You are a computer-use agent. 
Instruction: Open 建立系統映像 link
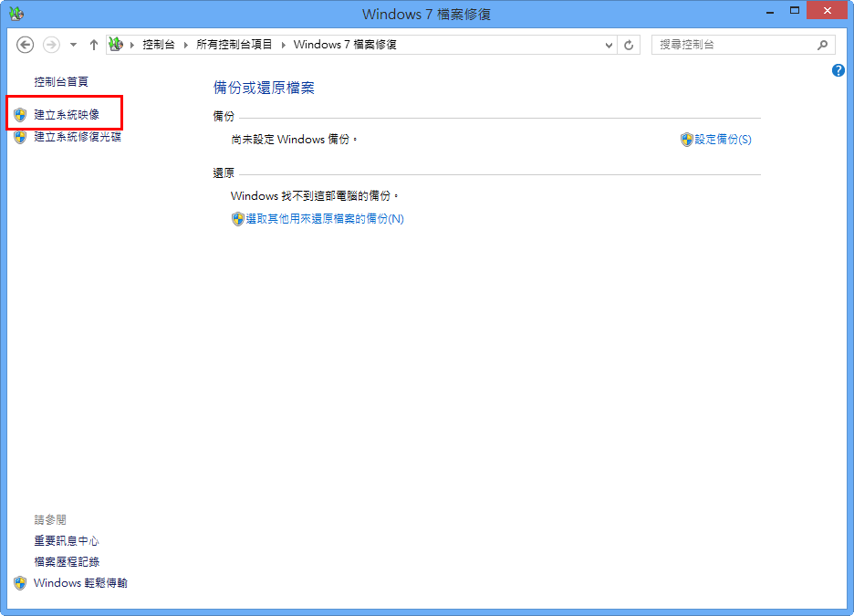coord(67,114)
